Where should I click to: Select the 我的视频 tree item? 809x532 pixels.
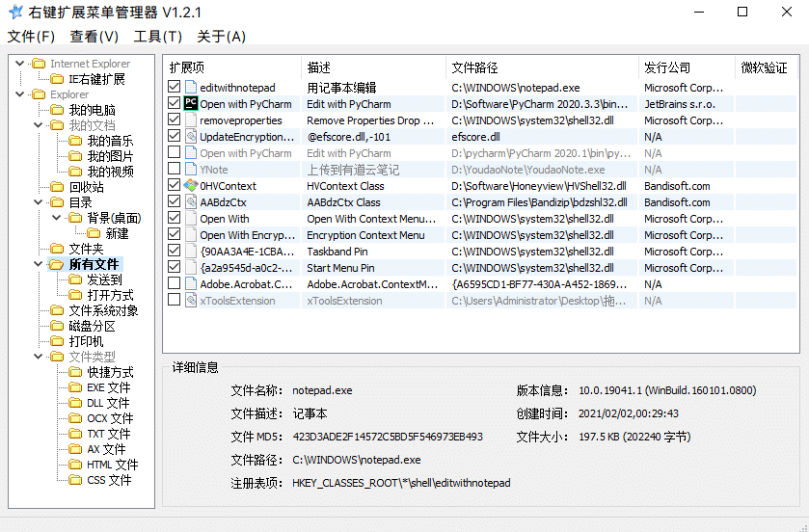[111, 172]
